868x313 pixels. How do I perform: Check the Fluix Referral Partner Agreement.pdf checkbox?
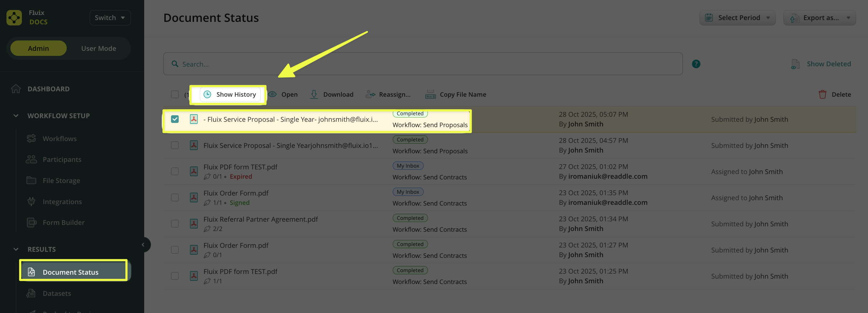175,224
